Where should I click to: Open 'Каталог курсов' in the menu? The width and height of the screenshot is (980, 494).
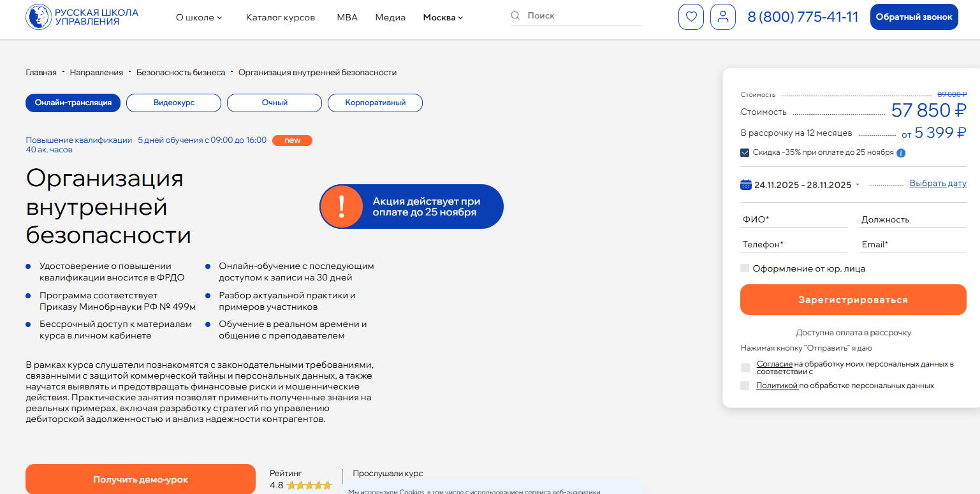281,17
